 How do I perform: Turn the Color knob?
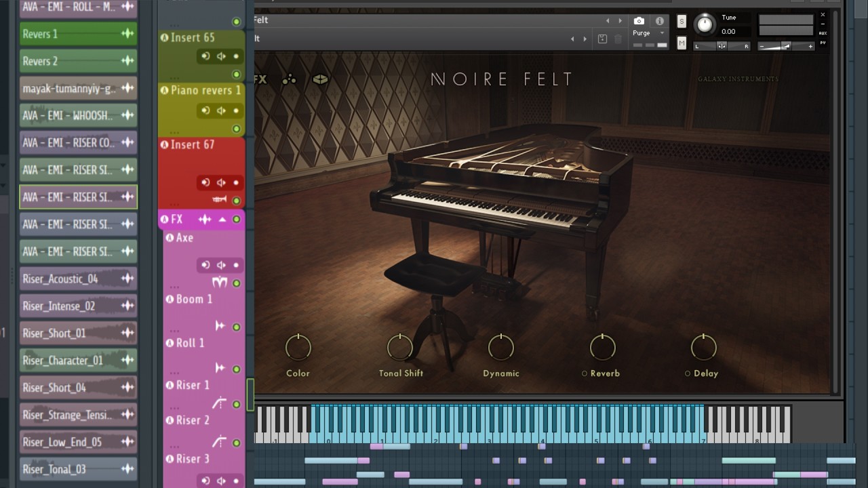pyautogui.click(x=298, y=348)
